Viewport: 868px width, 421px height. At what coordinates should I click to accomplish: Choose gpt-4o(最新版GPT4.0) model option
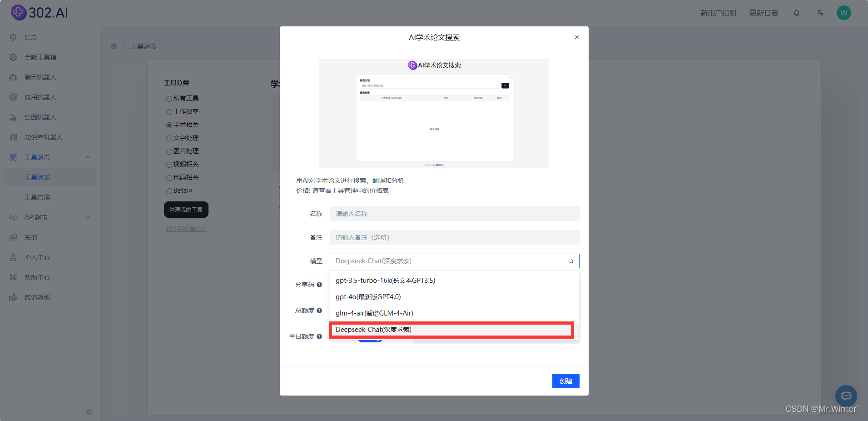454,297
